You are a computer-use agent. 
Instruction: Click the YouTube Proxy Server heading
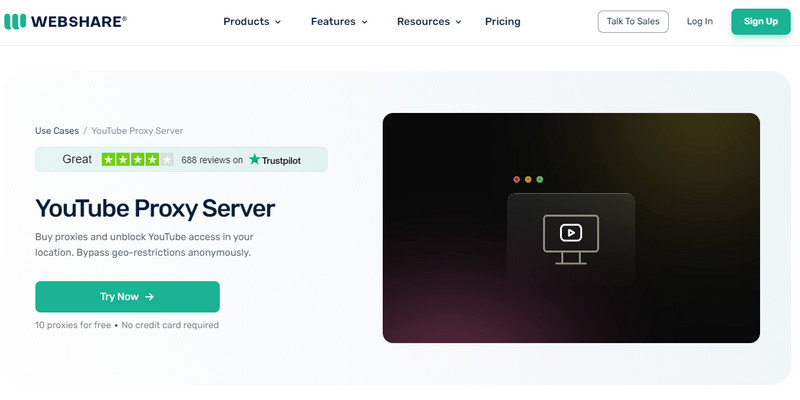pos(155,208)
